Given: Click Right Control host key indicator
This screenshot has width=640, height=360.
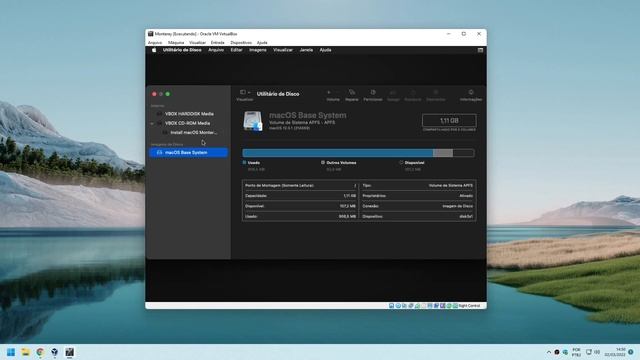Looking at the screenshot, I should (469, 306).
